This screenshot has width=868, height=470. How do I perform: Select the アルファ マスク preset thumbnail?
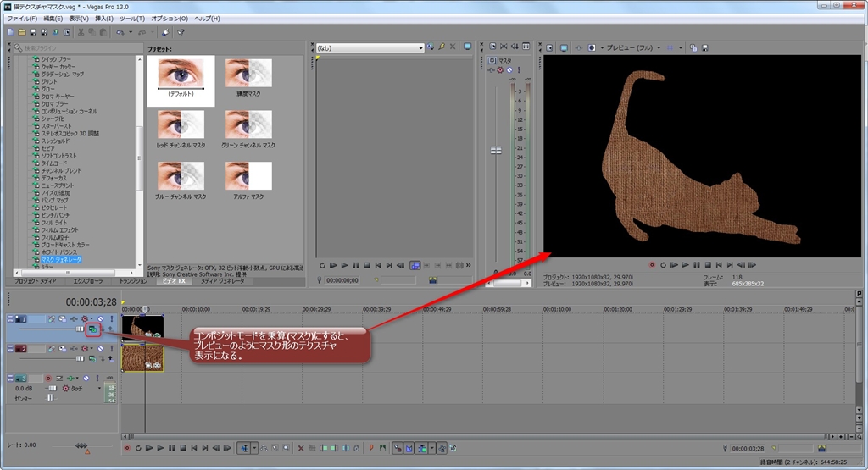(x=248, y=177)
